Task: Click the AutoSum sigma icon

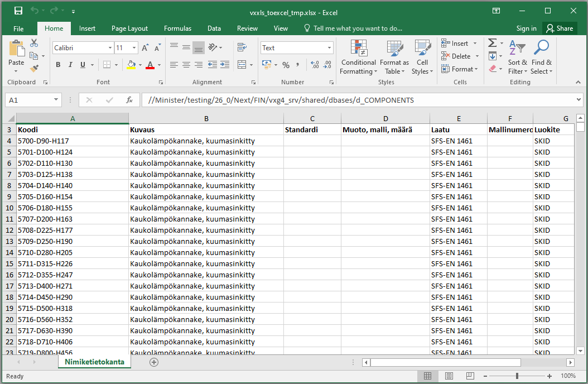Action: click(x=492, y=43)
